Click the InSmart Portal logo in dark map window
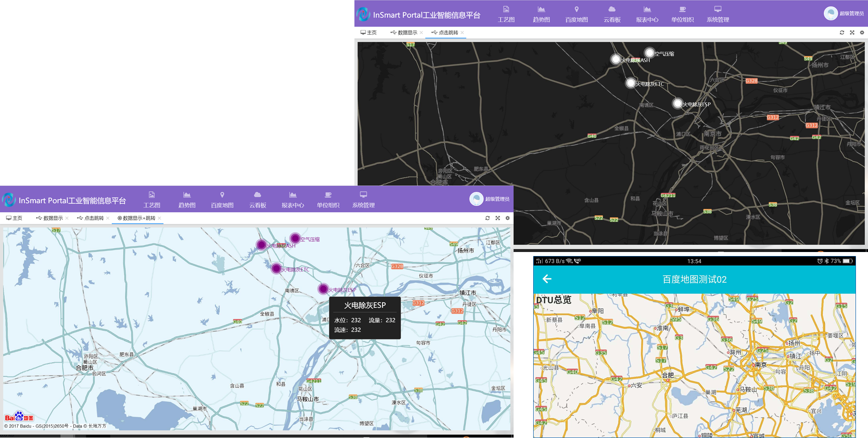This screenshot has width=868, height=438. tap(363, 14)
